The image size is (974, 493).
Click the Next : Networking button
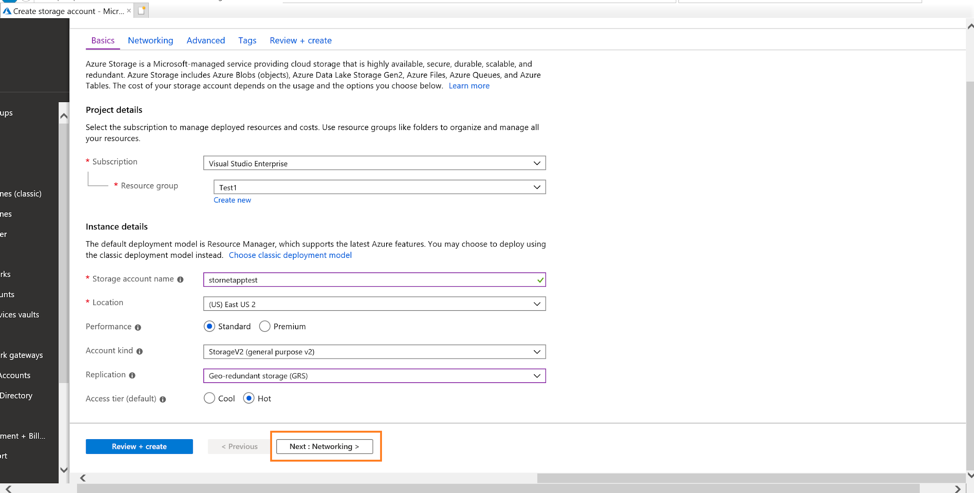[x=324, y=447]
